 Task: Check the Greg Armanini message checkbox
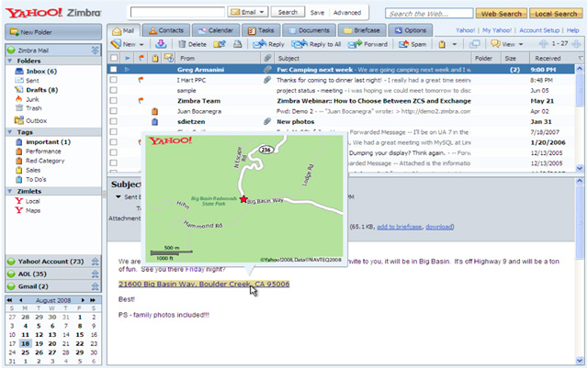coord(114,70)
